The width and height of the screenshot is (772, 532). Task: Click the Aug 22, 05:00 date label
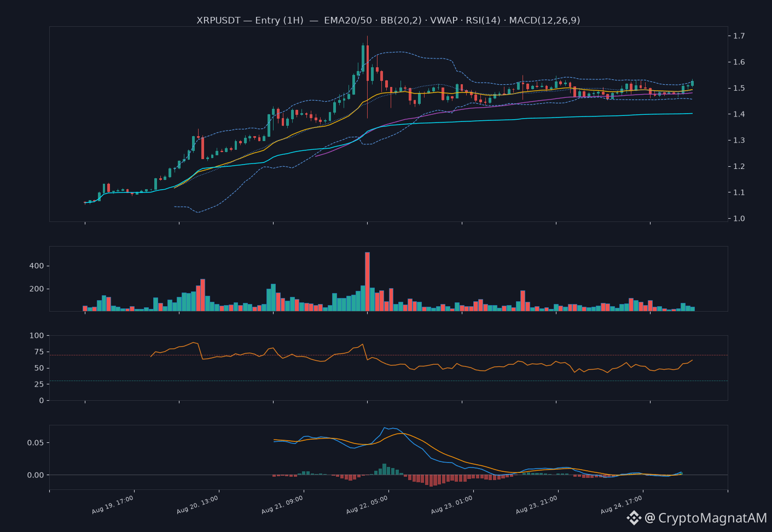(x=367, y=505)
